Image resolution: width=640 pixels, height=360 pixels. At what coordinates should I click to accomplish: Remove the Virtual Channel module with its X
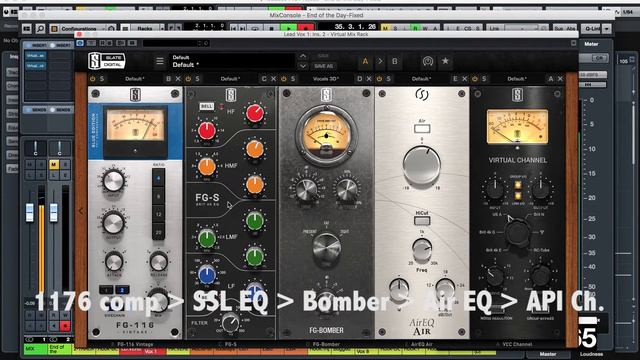pos(560,79)
